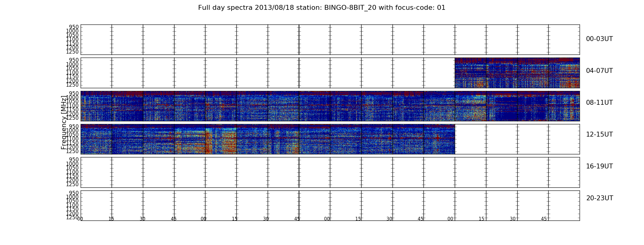Click the '950' tick in the 16-19UT row
644x245 pixels.
[74, 160]
